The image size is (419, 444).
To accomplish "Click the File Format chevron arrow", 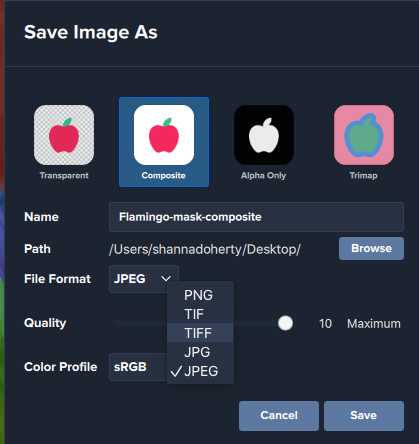I will [166, 279].
